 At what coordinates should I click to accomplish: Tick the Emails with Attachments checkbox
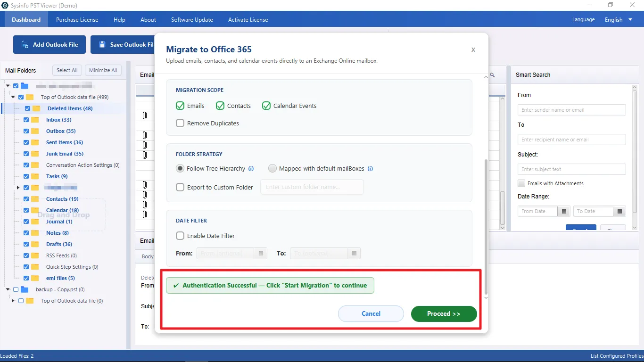[521, 183]
